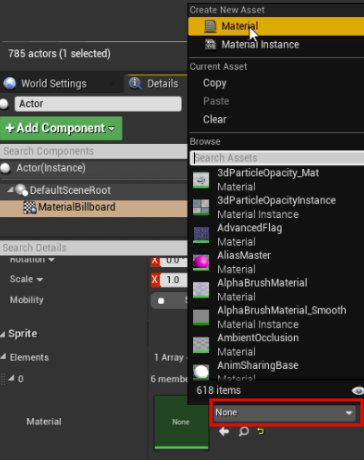Click the AdvancedFlag asset name
Viewport: 364px width, 460px height.
250,228
